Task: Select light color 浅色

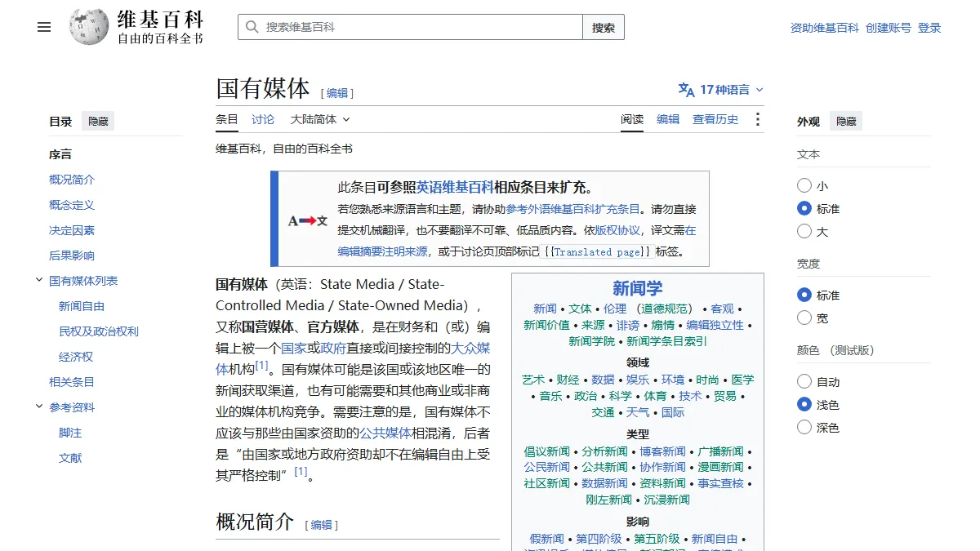Action: 804,404
